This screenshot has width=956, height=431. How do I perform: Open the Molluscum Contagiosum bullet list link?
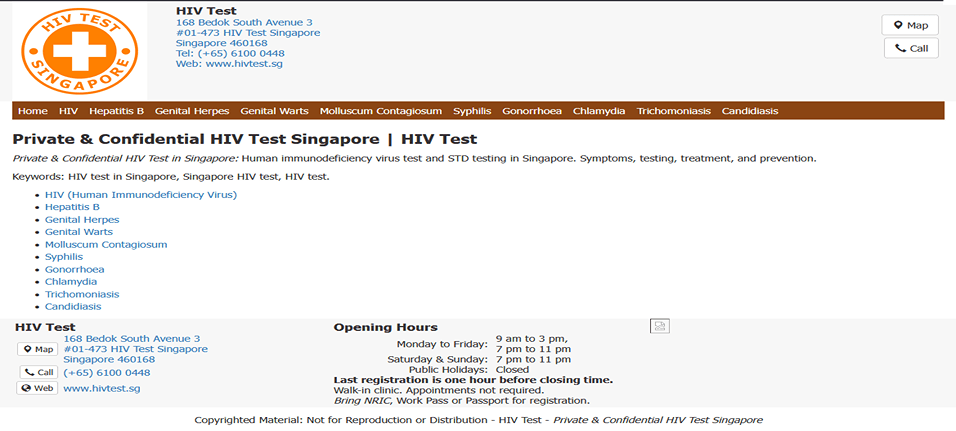[106, 244]
